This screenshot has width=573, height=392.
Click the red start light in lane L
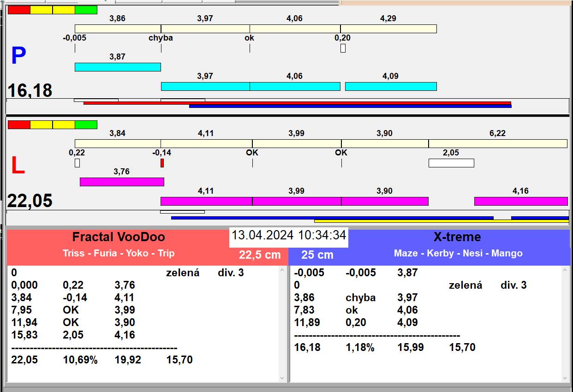19,125
